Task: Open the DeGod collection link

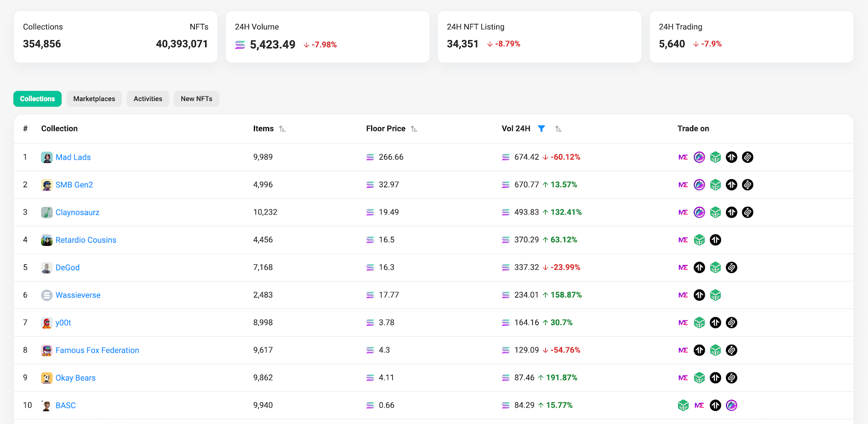Action: pos(68,268)
